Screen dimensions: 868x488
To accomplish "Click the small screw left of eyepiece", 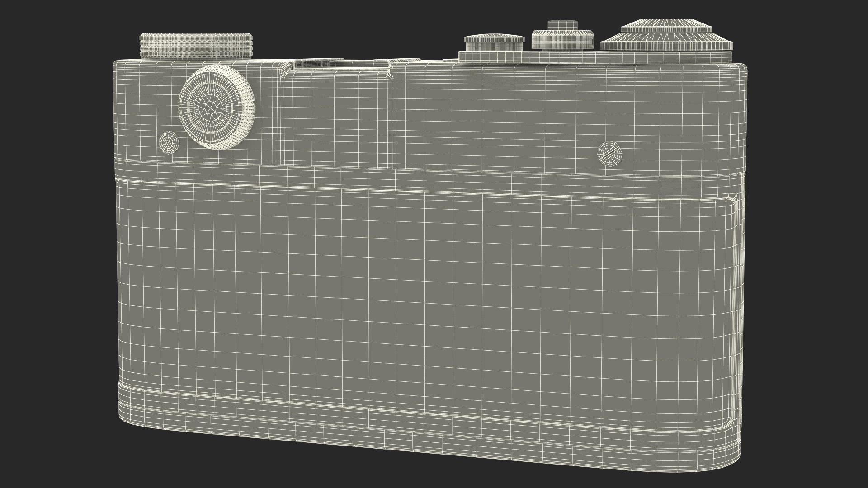I will pos(169,143).
